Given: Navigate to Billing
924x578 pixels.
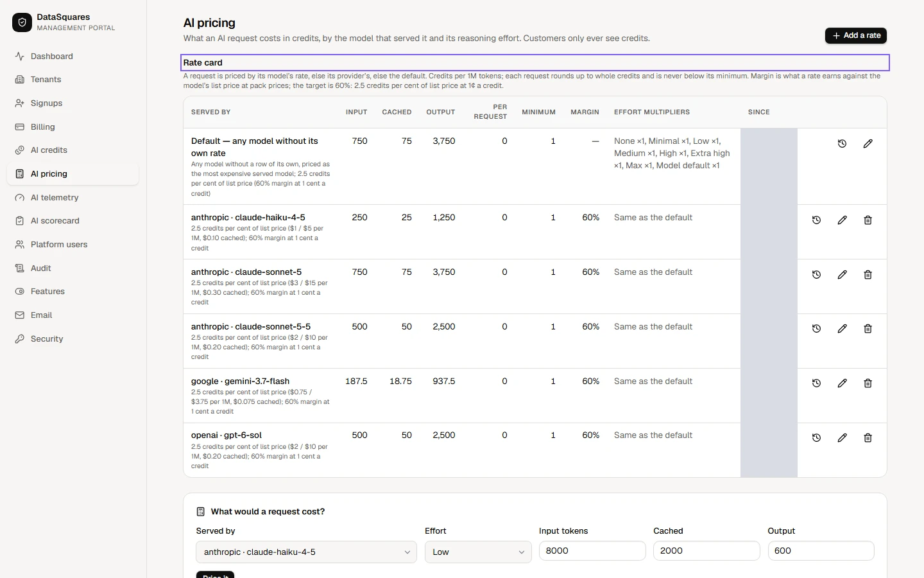Looking at the screenshot, I should (x=73, y=127).
